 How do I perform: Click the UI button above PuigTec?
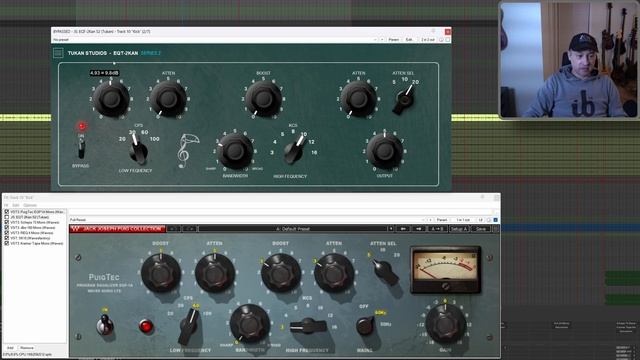pyautogui.click(x=480, y=220)
